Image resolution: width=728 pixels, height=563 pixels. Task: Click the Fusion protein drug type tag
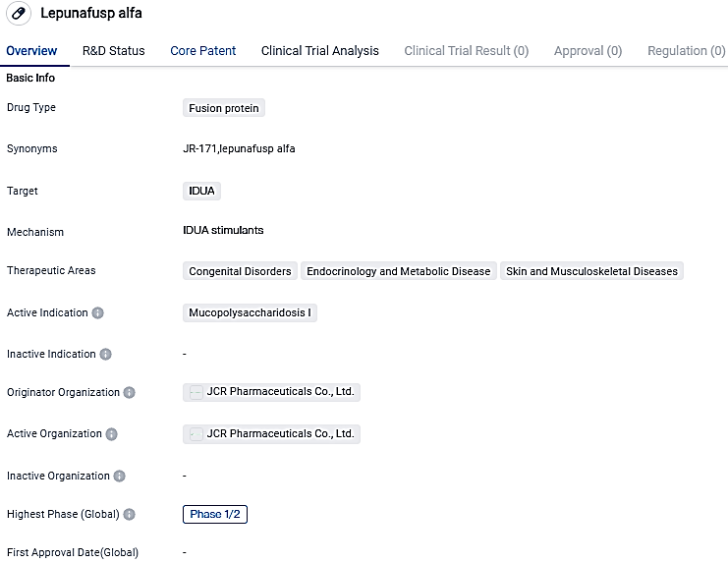(x=224, y=108)
